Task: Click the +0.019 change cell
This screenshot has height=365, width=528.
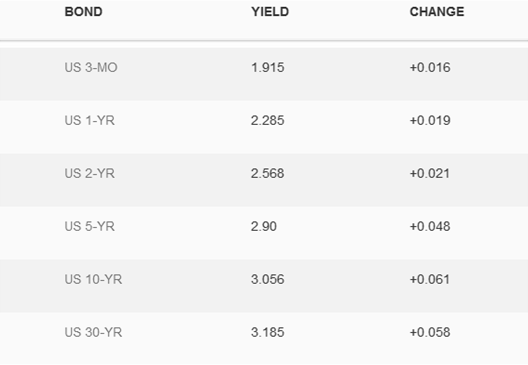Action: point(430,121)
